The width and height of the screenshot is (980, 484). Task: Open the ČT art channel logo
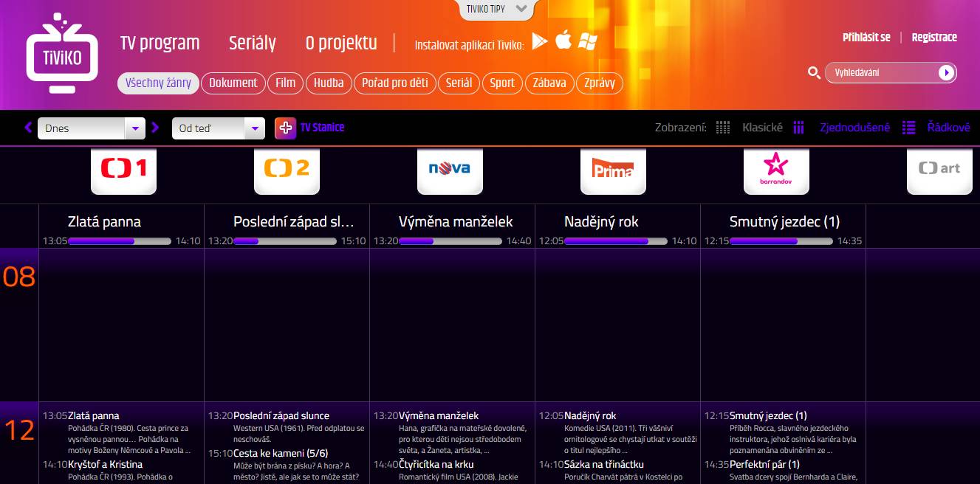pos(939,170)
